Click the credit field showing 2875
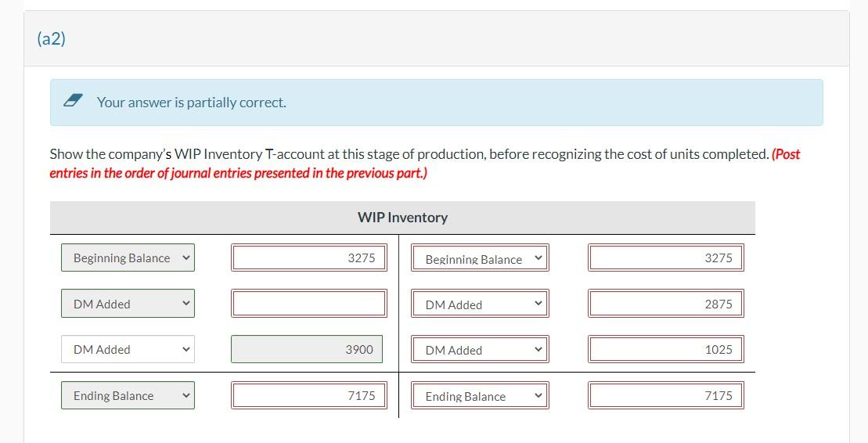 [x=666, y=304]
